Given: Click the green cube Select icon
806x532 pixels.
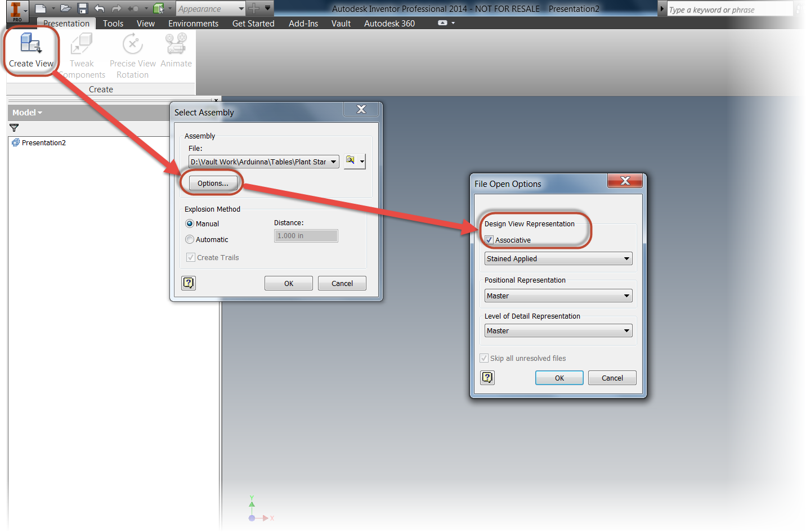Looking at the screenshot, I should 159,8.
